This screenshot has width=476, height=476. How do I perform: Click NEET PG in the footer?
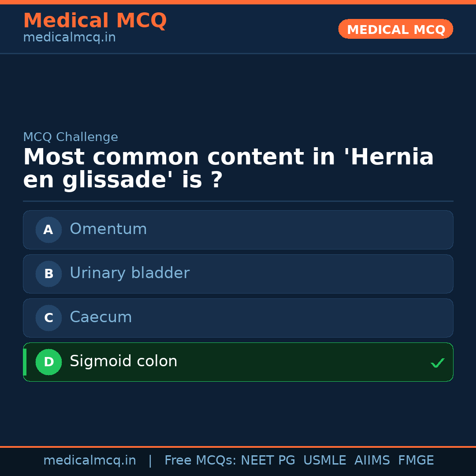tap(268, 461)
